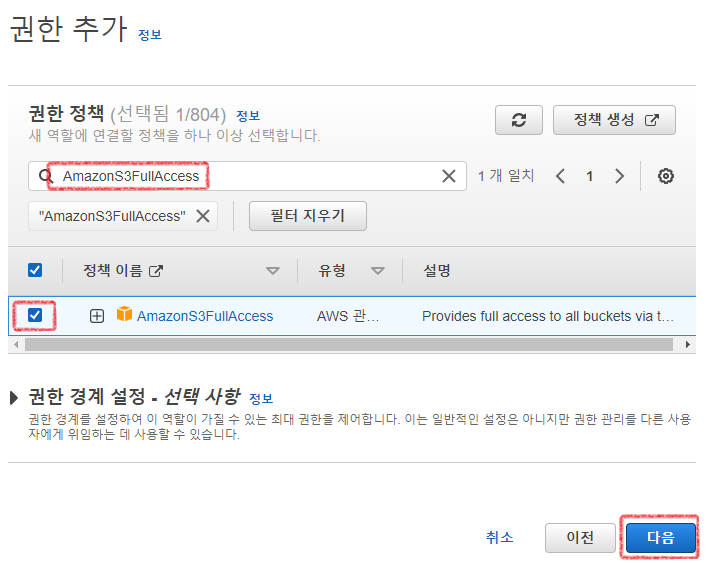
Task: Click the "1개 일치" match count
Action: (506, 176)
